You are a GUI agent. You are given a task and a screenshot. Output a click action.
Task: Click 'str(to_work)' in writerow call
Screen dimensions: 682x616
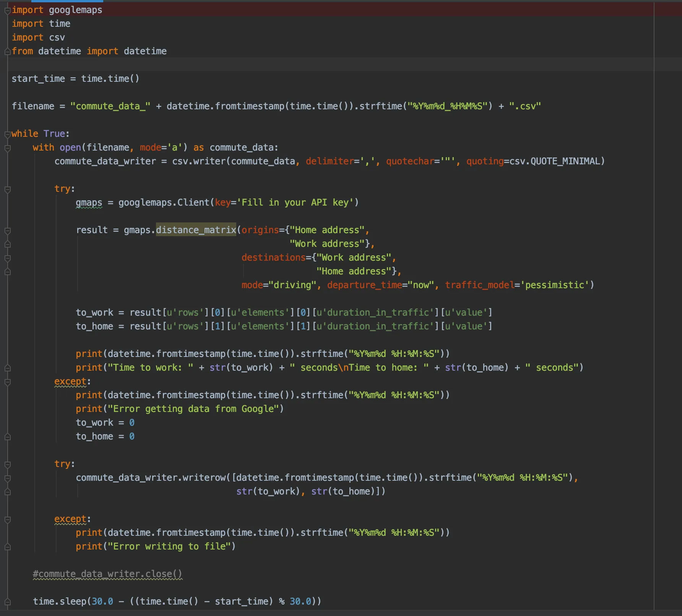tap(268, 491)
